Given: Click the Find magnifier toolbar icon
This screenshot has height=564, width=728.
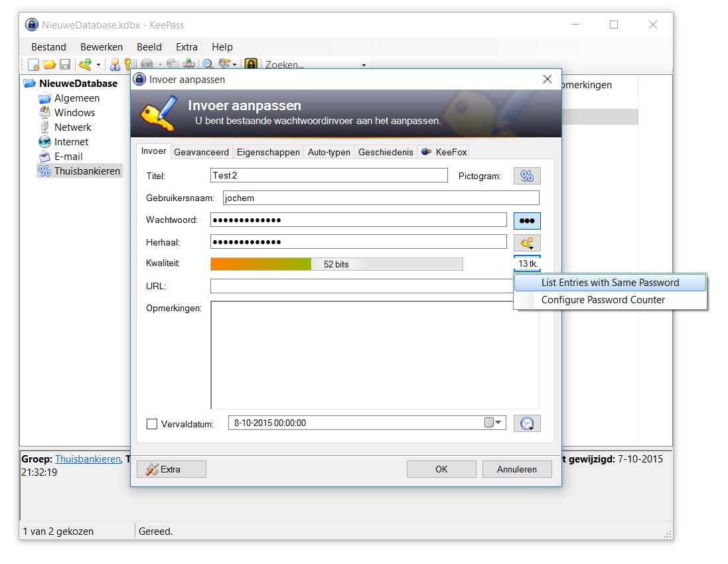Looking at the screenshot, I should point(208,64).
